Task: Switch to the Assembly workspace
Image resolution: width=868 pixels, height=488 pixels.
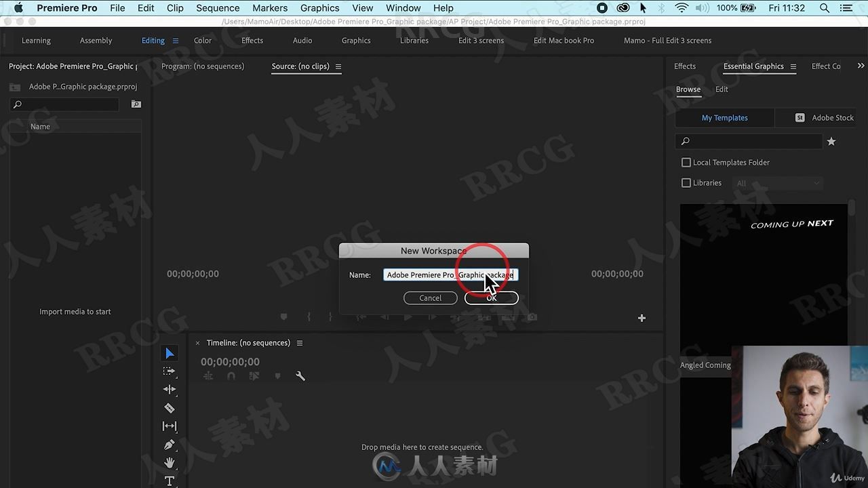Action: coord(96,41)
